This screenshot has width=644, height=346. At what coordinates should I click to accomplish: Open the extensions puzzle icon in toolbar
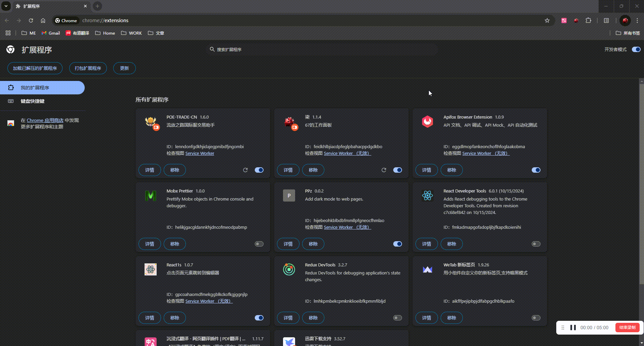click(588, 20)
